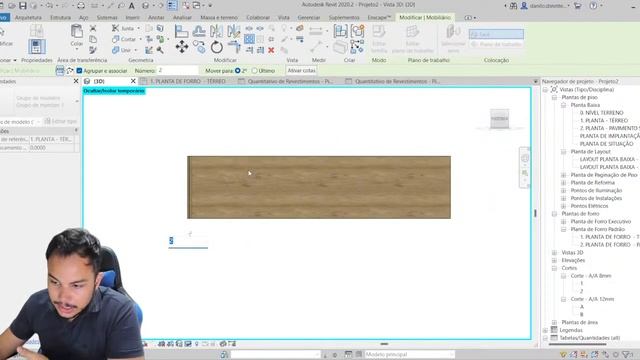Select the Align tool in Modificar panel
Screen dimensions: 640x360
182,31
